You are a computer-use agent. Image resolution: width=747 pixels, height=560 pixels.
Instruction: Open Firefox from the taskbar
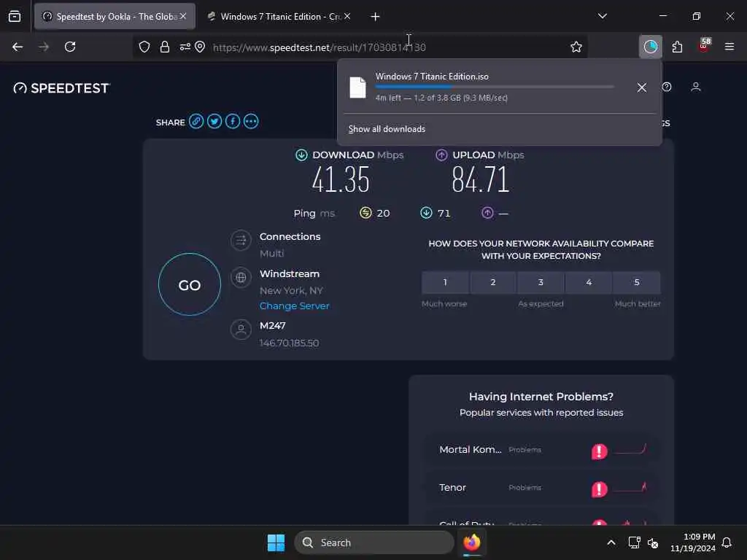click(x=472, y=542)
